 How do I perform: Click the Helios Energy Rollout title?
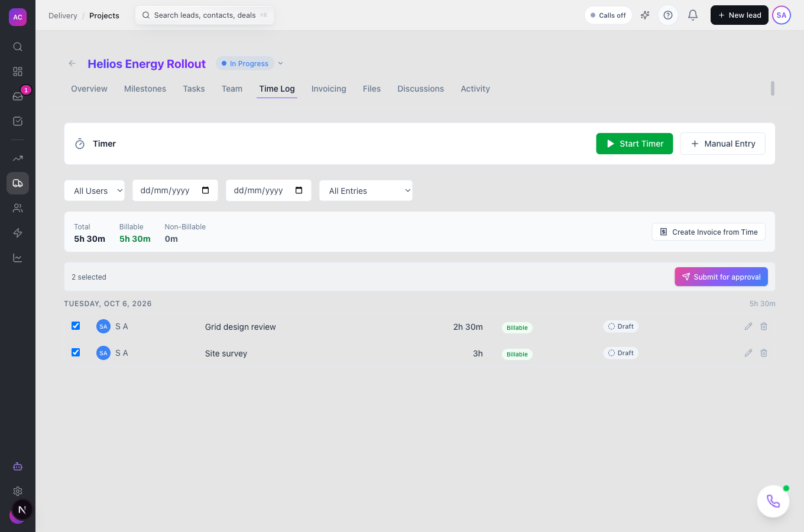pyautogui.click(x=147, y=64)
